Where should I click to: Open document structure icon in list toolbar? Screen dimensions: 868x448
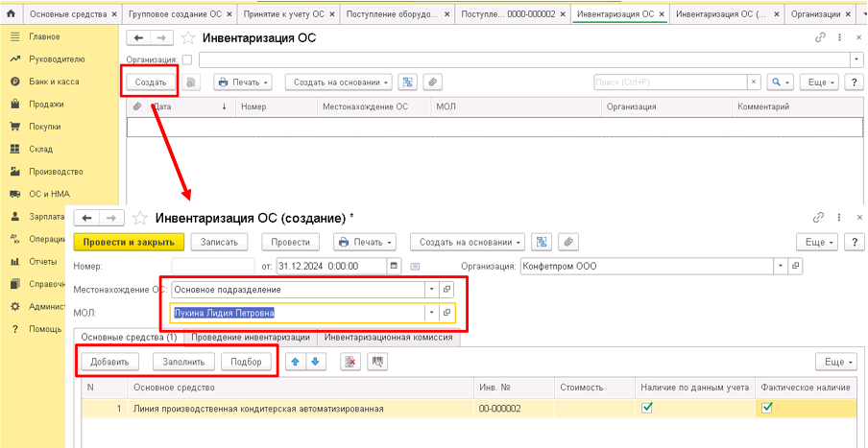408,82
